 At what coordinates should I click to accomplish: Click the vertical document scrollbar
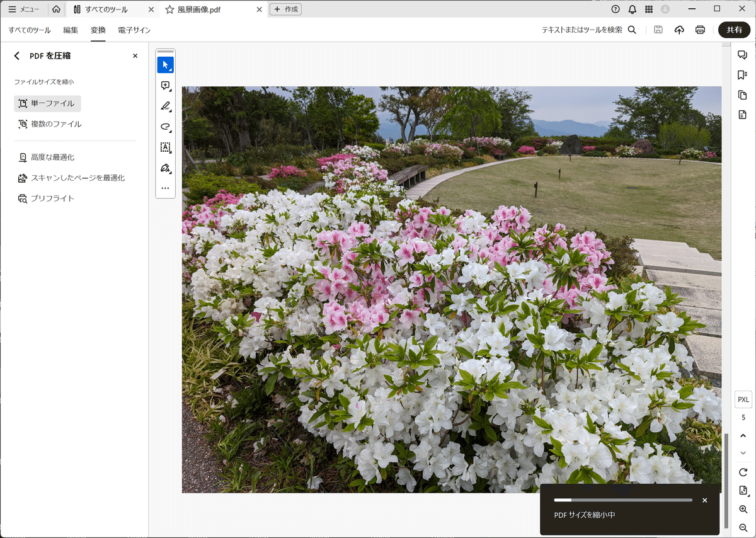pyautogui.click(x=726, y=481)
